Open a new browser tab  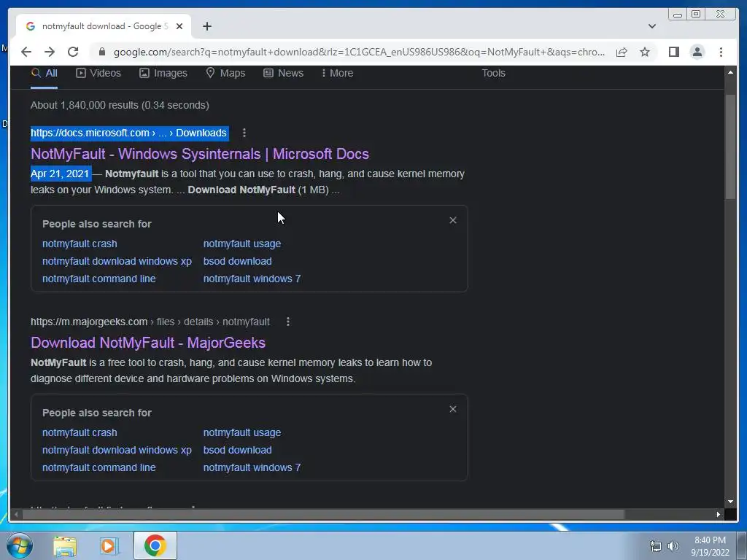(x=206, y=26)
